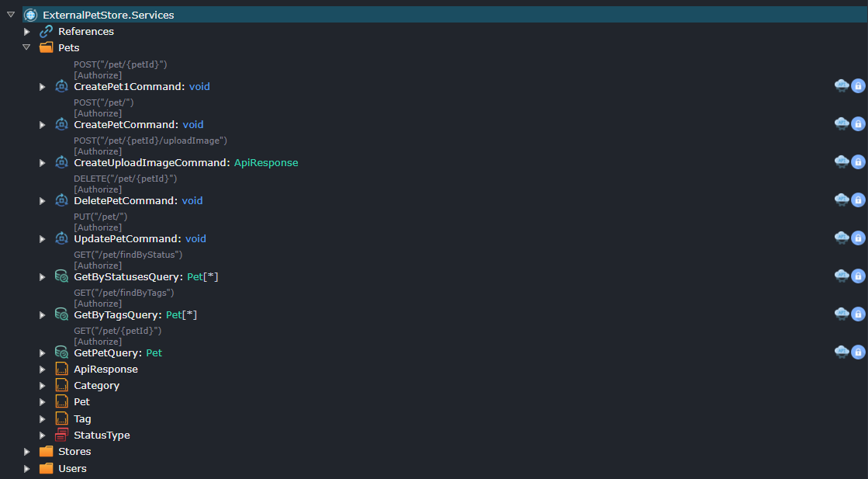Click the cloud API icon on CreatePetCommand row
868x479 pixels.
pos(842,124)
